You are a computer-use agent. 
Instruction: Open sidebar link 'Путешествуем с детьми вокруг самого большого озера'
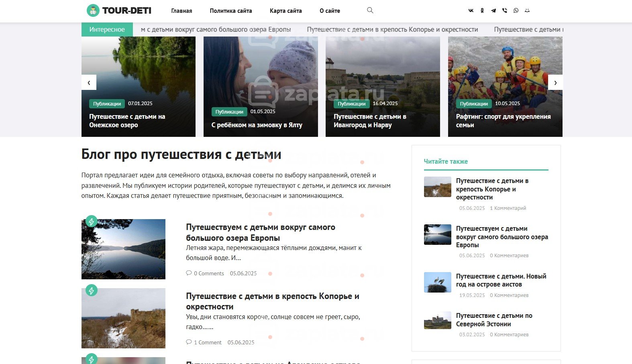(502, 237)
